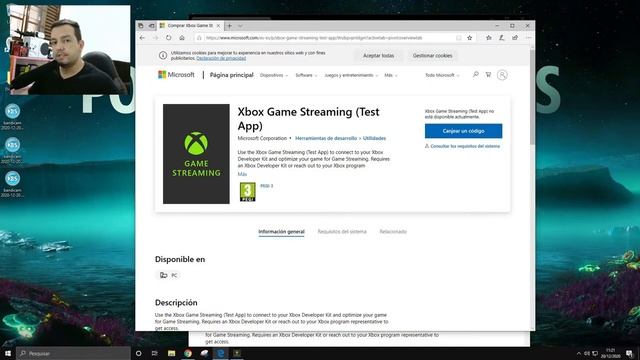The height and width of the screenshot is (360, 640).
Task: Open Cortana circle icon on taskbar
Action: coord(138,353)
